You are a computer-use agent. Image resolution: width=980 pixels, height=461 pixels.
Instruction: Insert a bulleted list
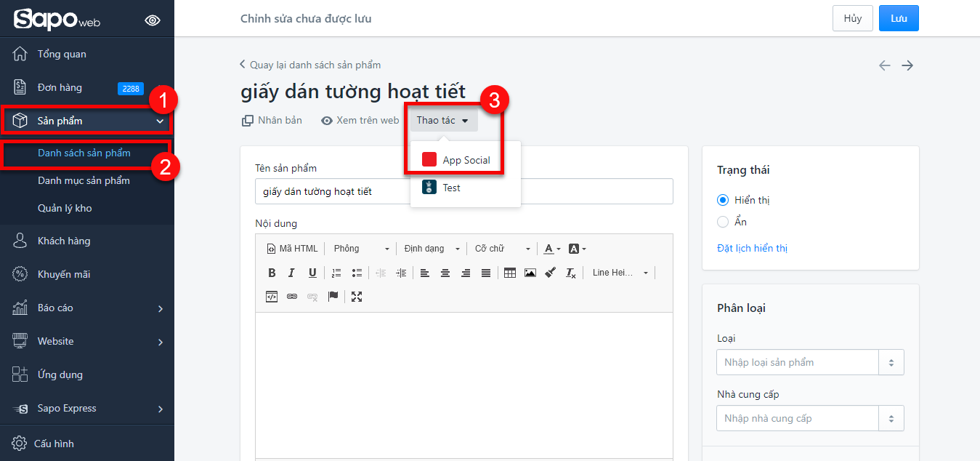[357, 273]
